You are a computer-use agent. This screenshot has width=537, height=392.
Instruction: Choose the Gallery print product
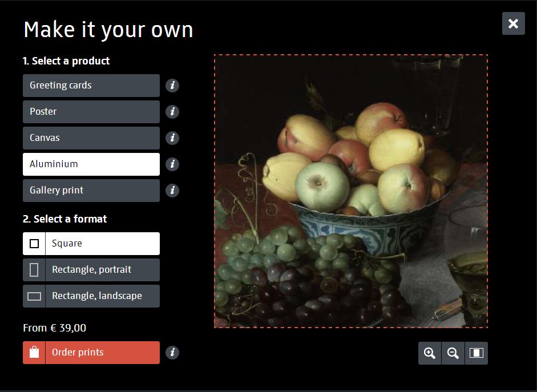coord(91,191)
